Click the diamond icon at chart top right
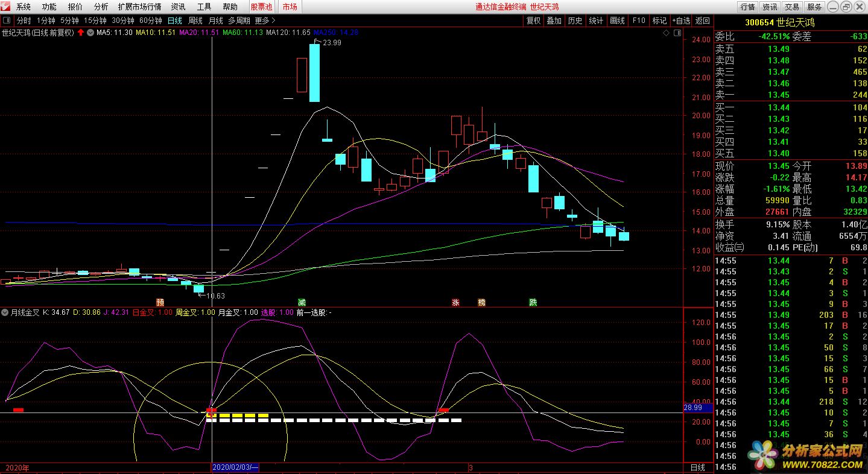 click(x=667, y=33)
